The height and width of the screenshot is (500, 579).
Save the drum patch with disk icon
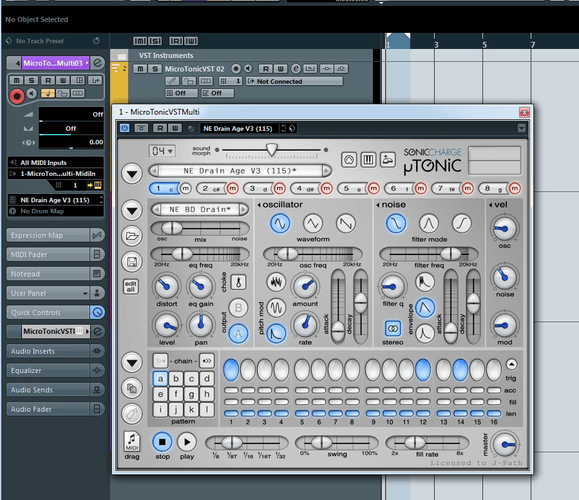pyautogui.click(x=132, y=262)
